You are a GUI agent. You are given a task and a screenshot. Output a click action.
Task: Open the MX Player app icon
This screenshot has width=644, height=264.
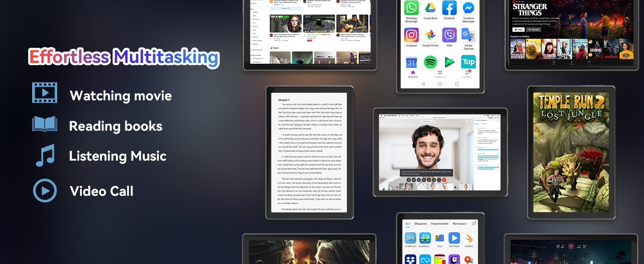pos(454,238)
